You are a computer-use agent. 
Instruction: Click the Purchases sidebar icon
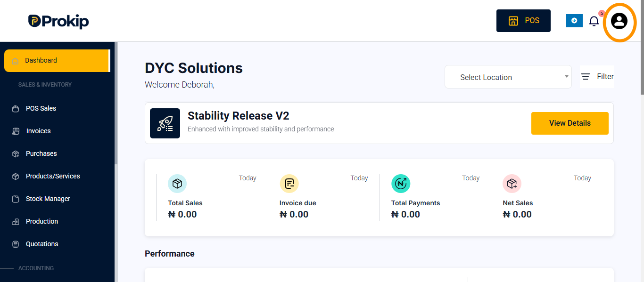[16, 154]
